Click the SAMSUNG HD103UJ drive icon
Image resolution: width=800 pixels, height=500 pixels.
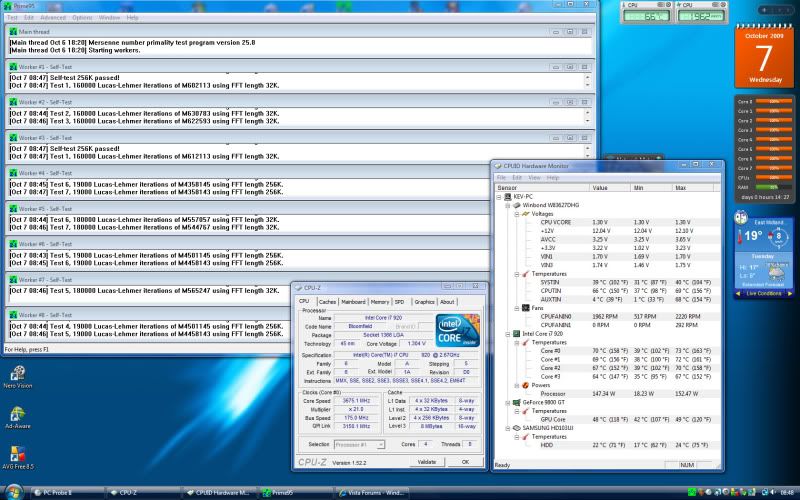(x=516, y=428)
